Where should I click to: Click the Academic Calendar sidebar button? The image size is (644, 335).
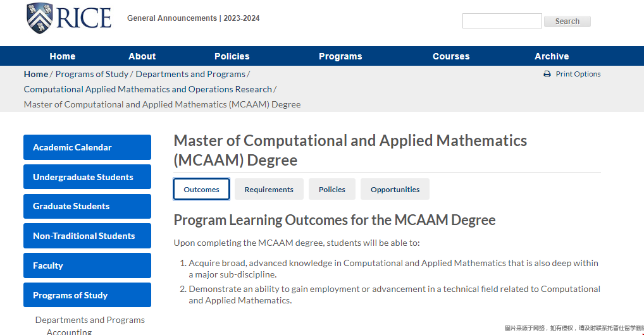pos(87,147)
